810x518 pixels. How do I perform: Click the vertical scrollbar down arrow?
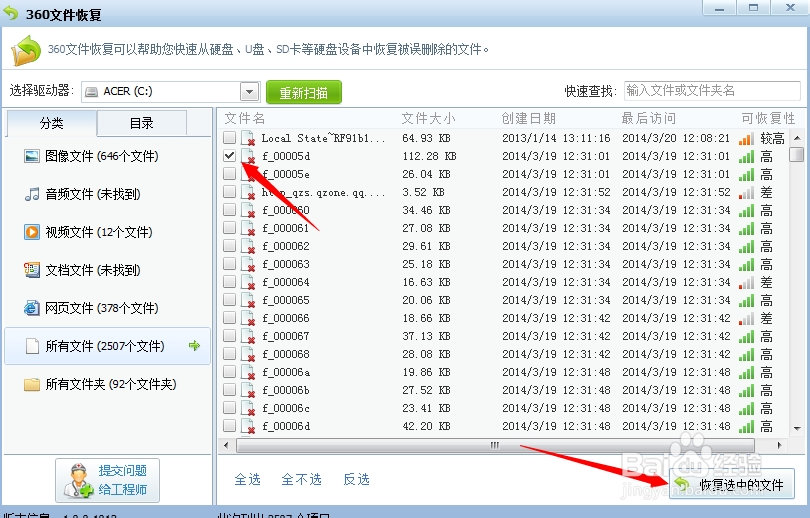coord(797,428)
